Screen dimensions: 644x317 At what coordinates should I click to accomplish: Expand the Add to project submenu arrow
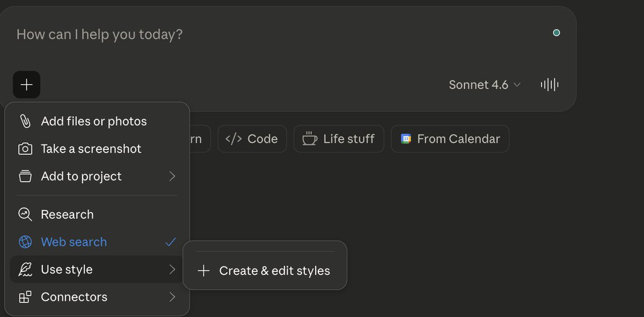172,176
